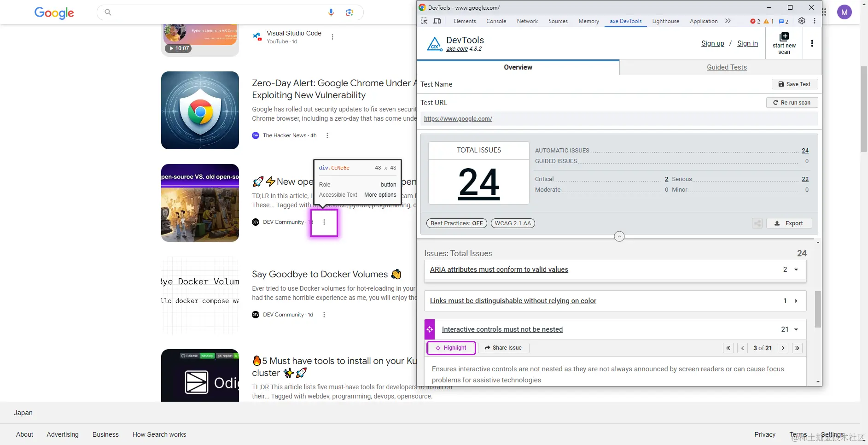Play the Visual Studio Code 10:07 video thumbnail
The image size is (868, 445).
pyautogui.click(x=200, y=40)
